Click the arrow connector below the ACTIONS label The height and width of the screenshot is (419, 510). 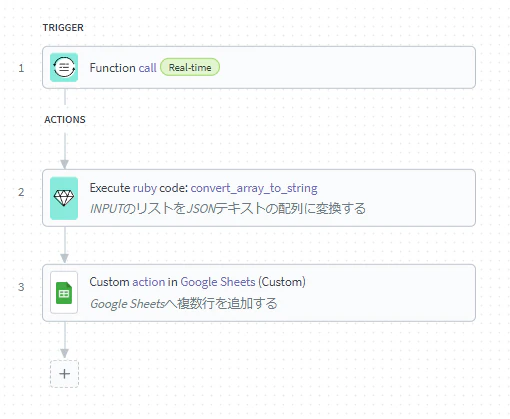[65, 151]
